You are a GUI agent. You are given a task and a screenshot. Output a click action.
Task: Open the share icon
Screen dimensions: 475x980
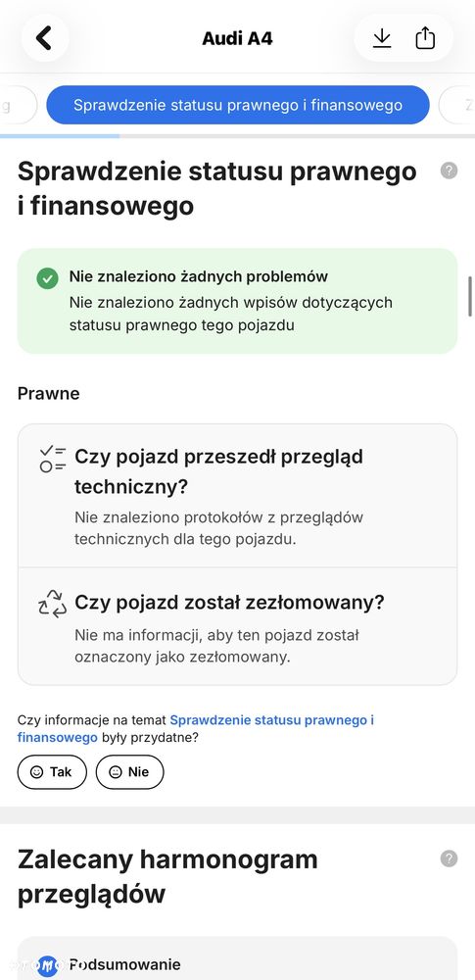click(425, 38)
